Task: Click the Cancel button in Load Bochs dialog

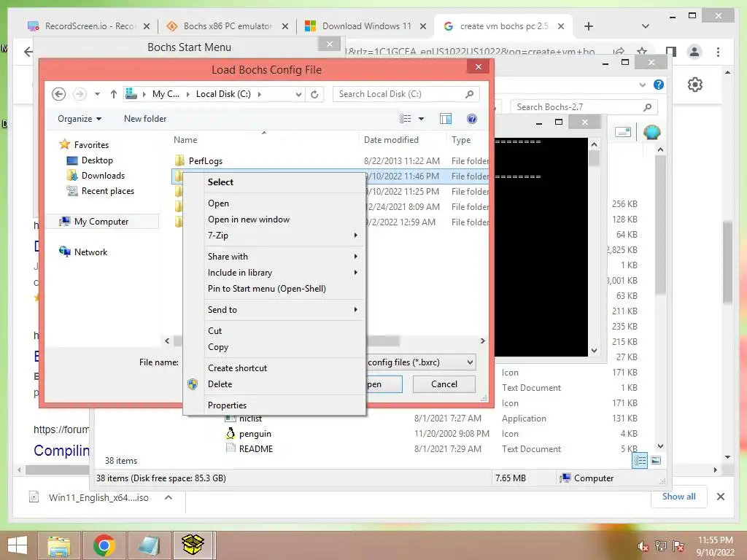Action: (x=444, y=384)
